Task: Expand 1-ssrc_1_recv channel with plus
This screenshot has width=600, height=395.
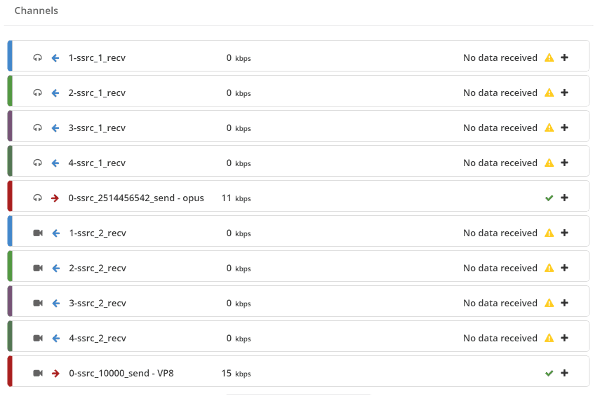Action: click(564, 57)
